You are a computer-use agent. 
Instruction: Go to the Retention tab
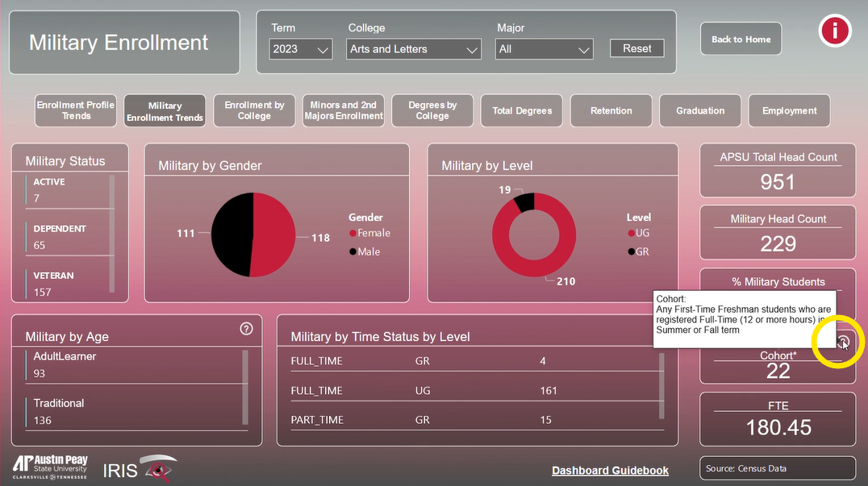pyautogui.click(x=611, y=110)
